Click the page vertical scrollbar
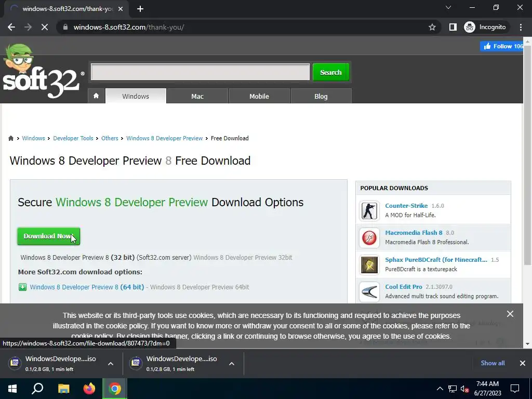 527,156
